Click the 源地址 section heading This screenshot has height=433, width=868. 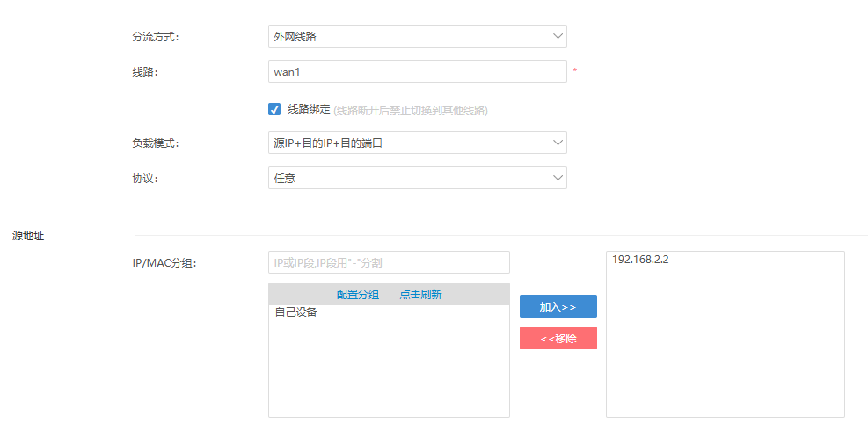28,236
